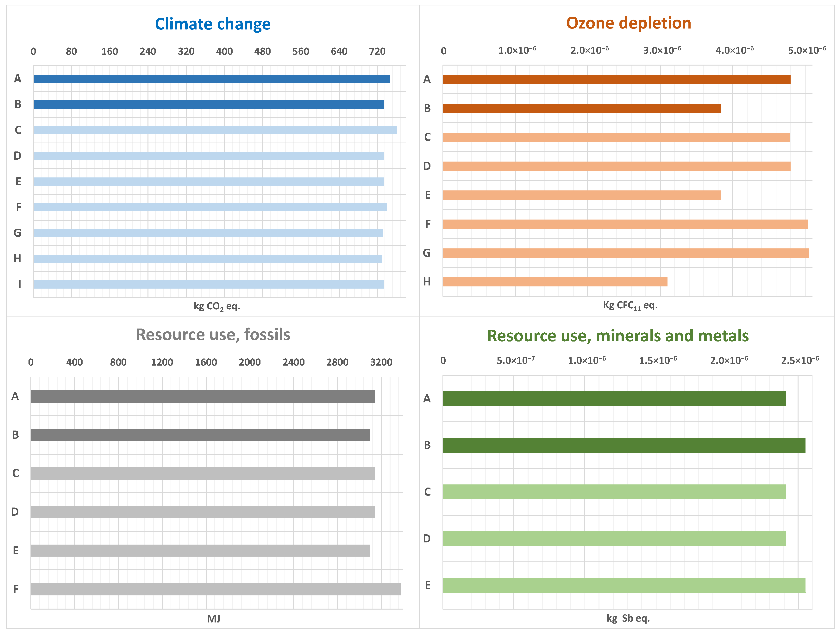Click the 480 tick on Climate change axis
Viewport: 840px width, 633px height.
click(x=262, y=51)
